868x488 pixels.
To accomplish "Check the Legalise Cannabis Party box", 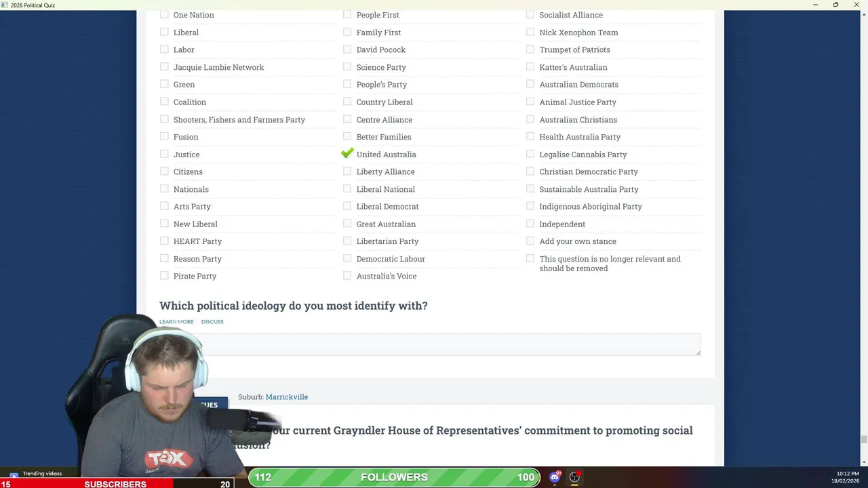I will pyautogui.click(x=530, y=154).
